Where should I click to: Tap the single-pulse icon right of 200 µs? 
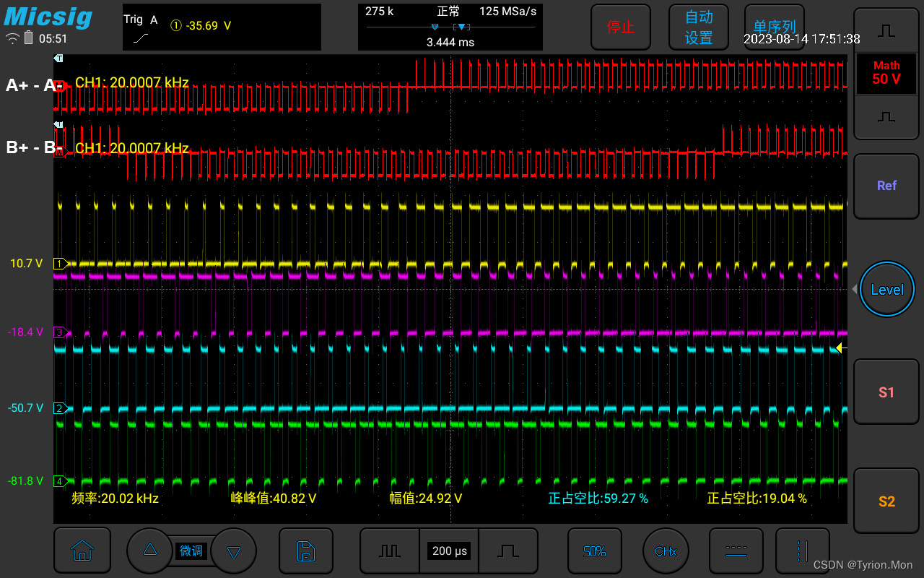[x=509, y=551]
